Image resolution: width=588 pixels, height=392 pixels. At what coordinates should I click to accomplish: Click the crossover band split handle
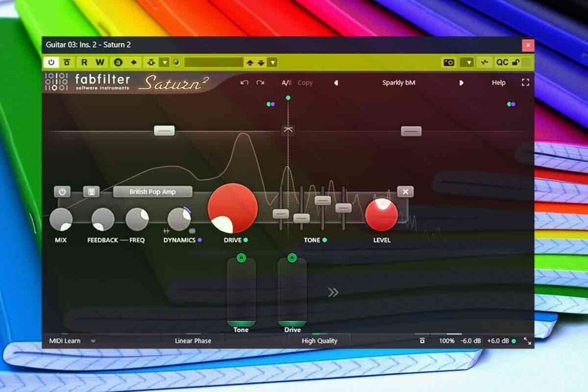tap(288, 130)
